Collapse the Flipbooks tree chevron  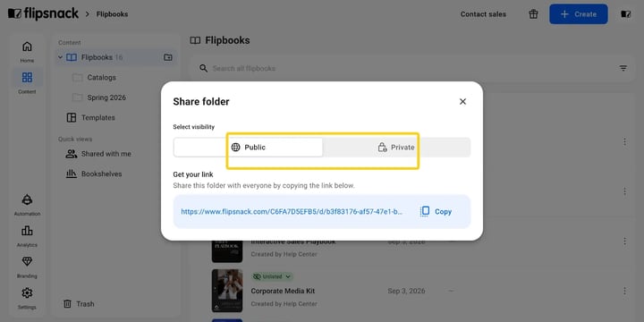pos(61,57)
